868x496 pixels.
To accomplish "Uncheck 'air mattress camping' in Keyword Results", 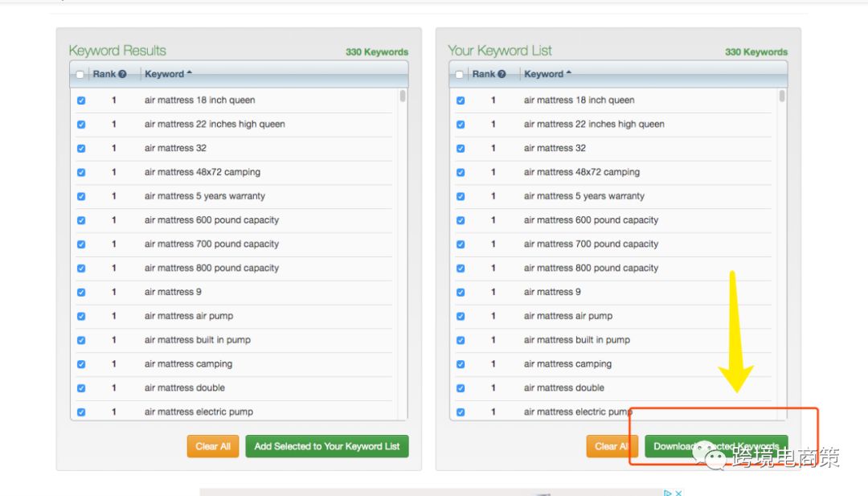I will coord(81,364).
